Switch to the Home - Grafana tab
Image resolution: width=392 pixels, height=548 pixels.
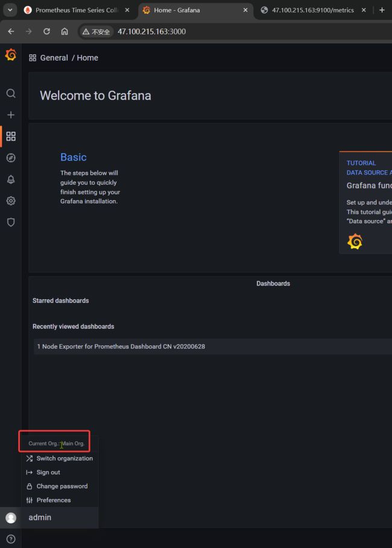click(195, 10)
